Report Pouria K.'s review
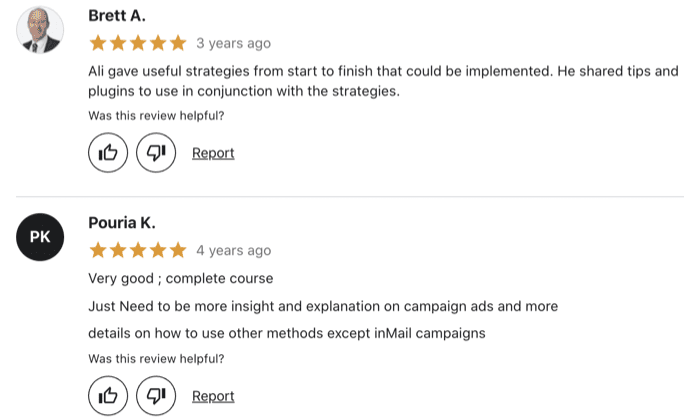Screen dimensions: 684x419 [x=213, y=396]
